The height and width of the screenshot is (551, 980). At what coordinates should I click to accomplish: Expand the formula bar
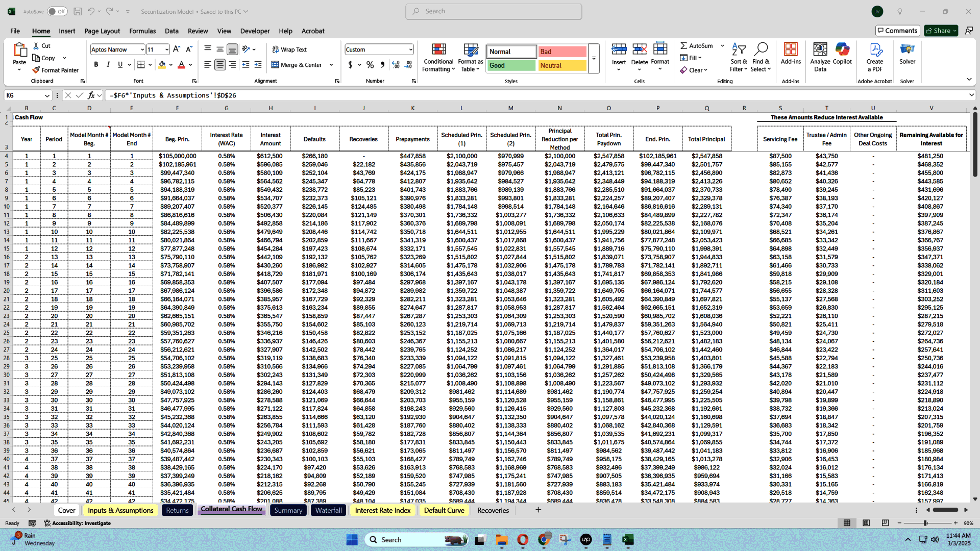971,95
